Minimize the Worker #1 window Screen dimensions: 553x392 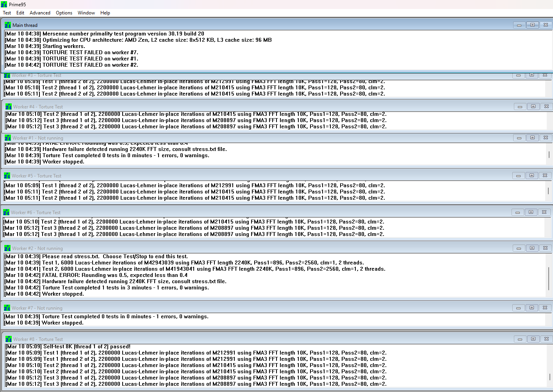point(519,138)
